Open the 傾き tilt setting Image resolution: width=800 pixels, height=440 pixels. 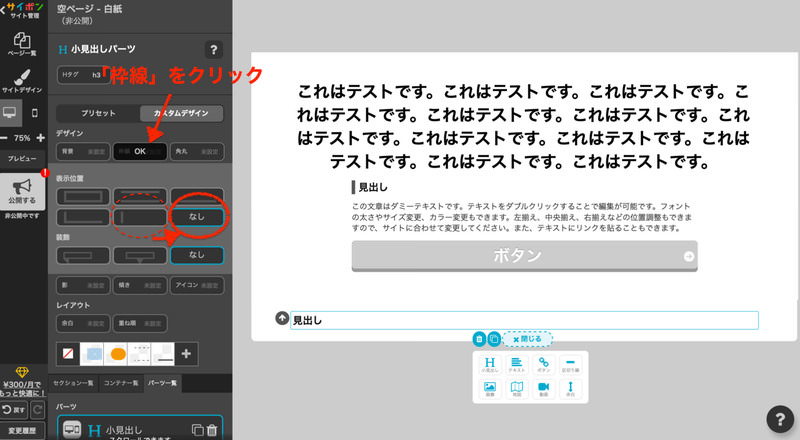[140, 285]
